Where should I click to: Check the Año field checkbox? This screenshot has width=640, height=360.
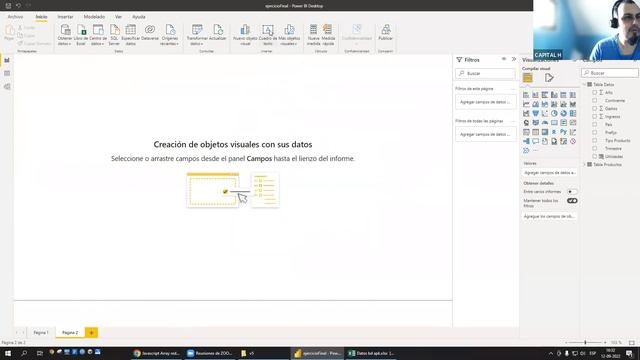click(x=595, y=93)
